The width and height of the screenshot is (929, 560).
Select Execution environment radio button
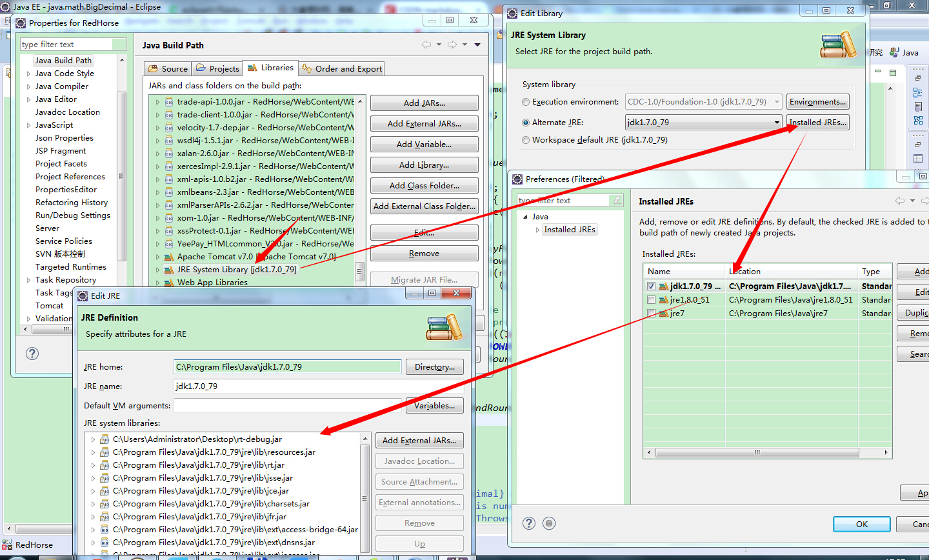(x=526, y=102)
